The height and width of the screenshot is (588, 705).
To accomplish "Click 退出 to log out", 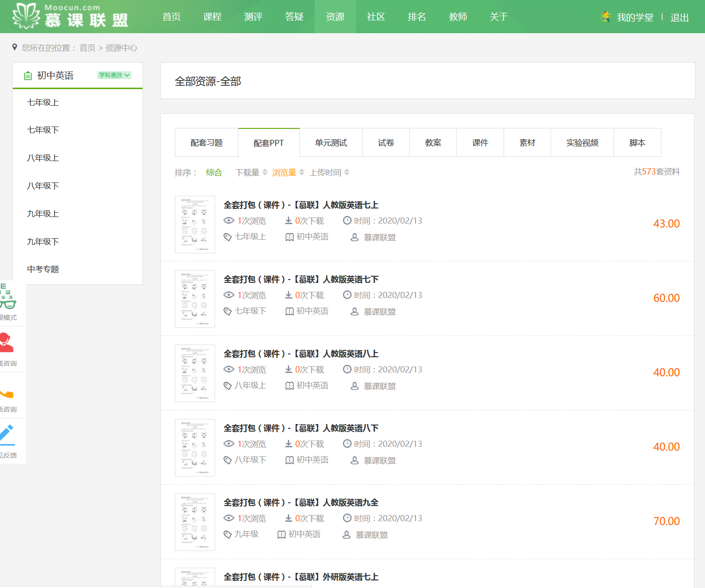I will (679, 18).
